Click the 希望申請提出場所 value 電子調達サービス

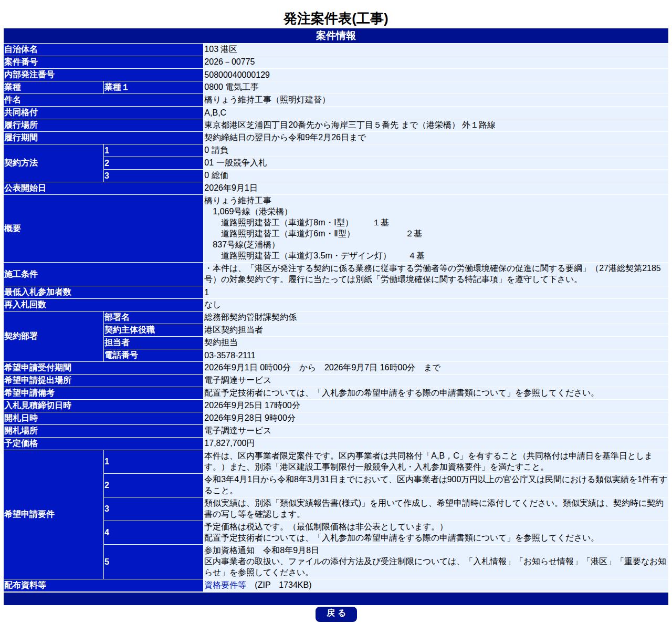click(237, 380)
